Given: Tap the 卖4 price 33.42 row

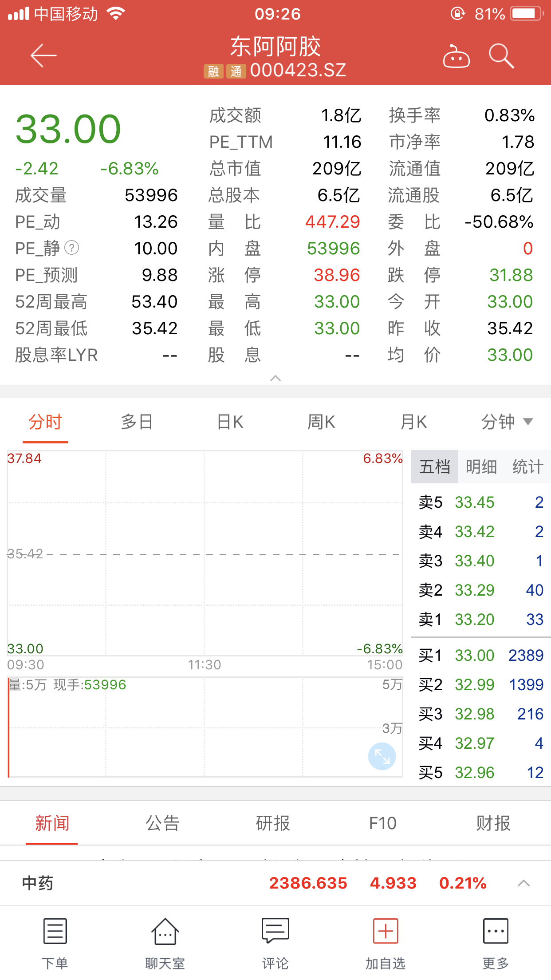Looking at the screenshot, I should coord(481,532).
